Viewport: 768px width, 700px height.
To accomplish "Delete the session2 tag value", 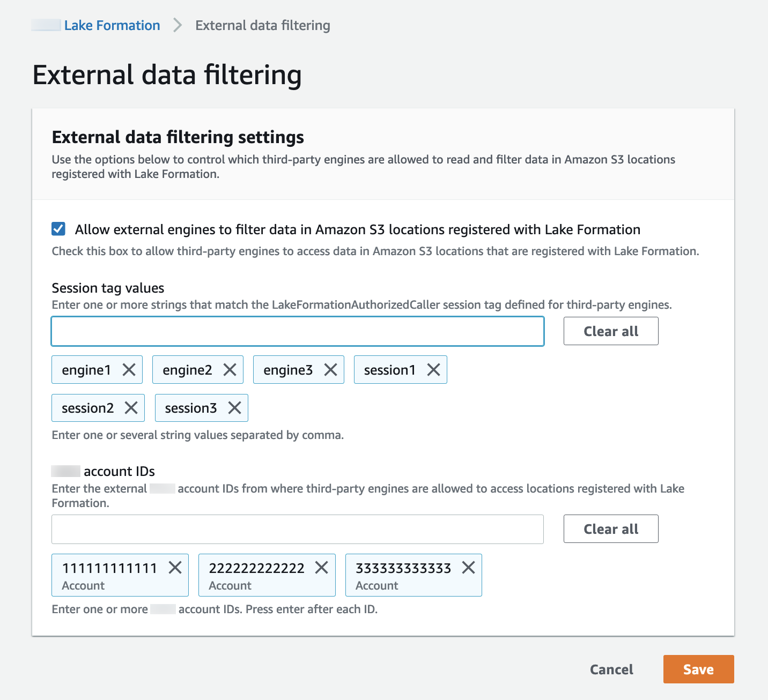I will [x=131, y=408].
